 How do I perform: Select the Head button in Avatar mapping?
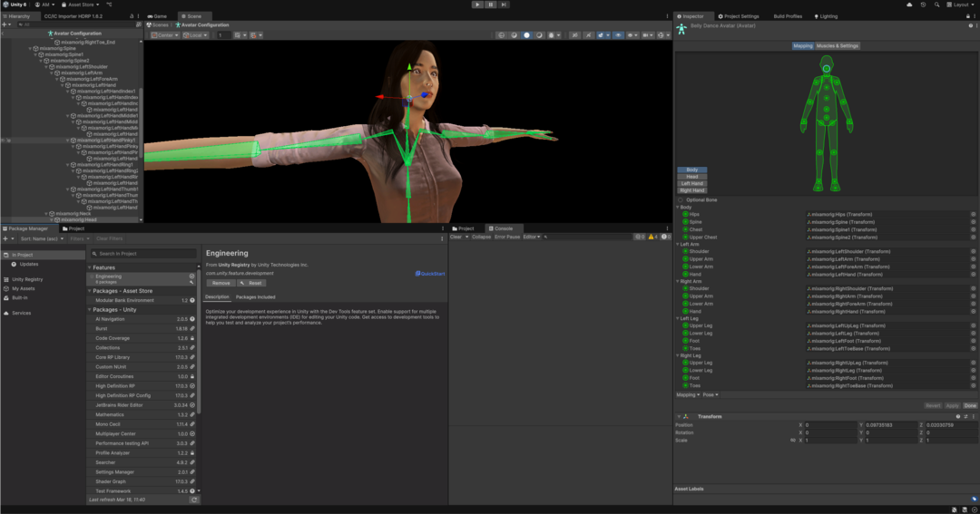pyautogui.click(x=691, y=177)
